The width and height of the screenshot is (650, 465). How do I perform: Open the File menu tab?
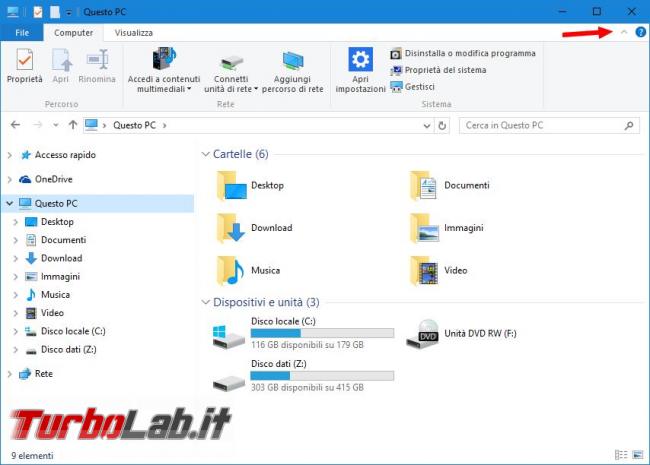click(x=22, y=33)
